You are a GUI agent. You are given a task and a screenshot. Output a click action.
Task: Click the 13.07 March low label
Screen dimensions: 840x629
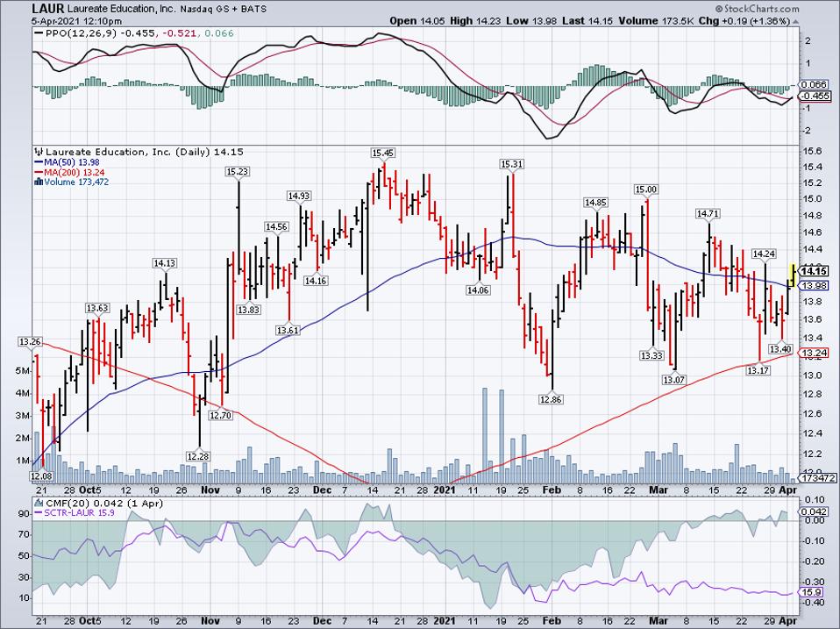click(x=674, y=380)
